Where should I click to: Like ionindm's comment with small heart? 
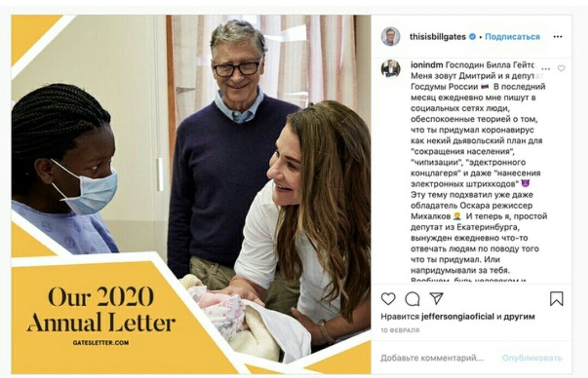click(561, 68)
